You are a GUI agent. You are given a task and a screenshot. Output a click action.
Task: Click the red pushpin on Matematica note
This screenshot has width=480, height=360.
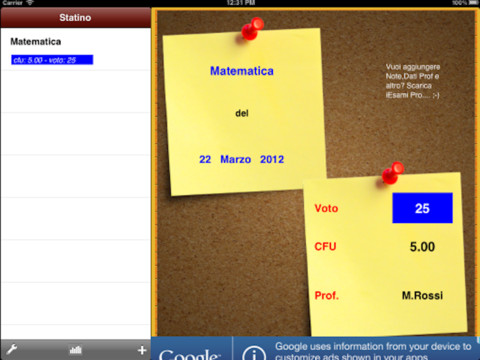[252, 29]
